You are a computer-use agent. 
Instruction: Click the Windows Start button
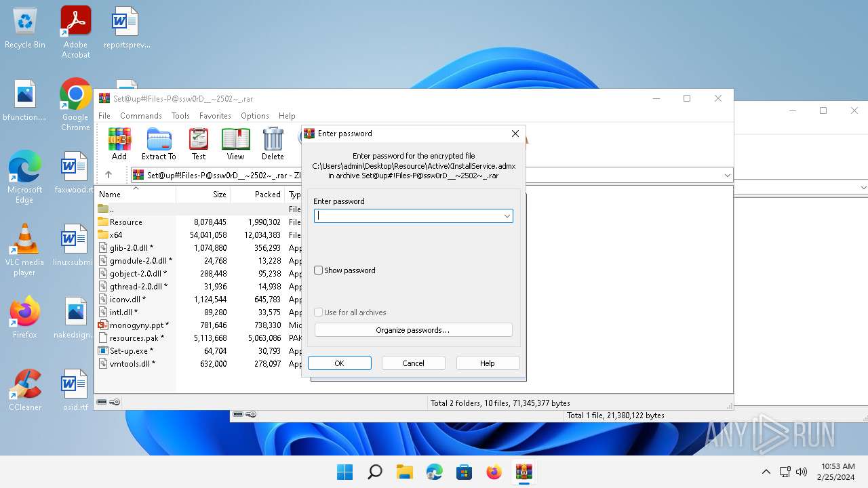[344, 472]
